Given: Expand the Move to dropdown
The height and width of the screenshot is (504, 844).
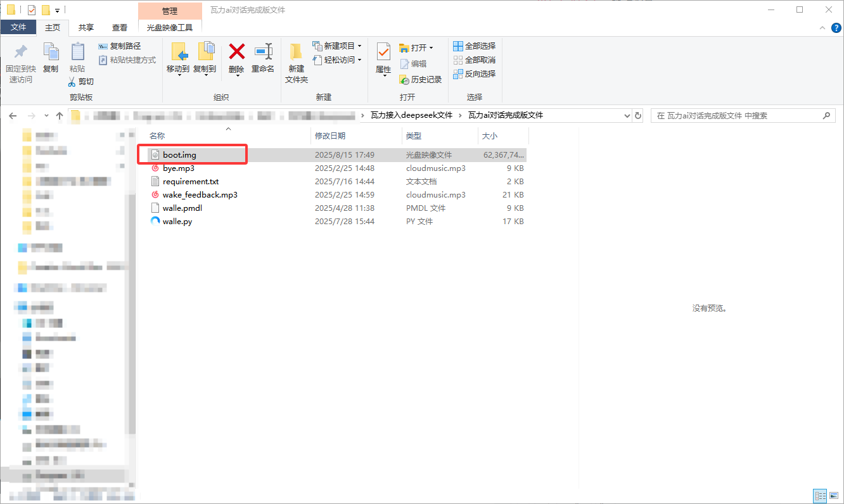Looking at the screenshot, I should point(178,76).
